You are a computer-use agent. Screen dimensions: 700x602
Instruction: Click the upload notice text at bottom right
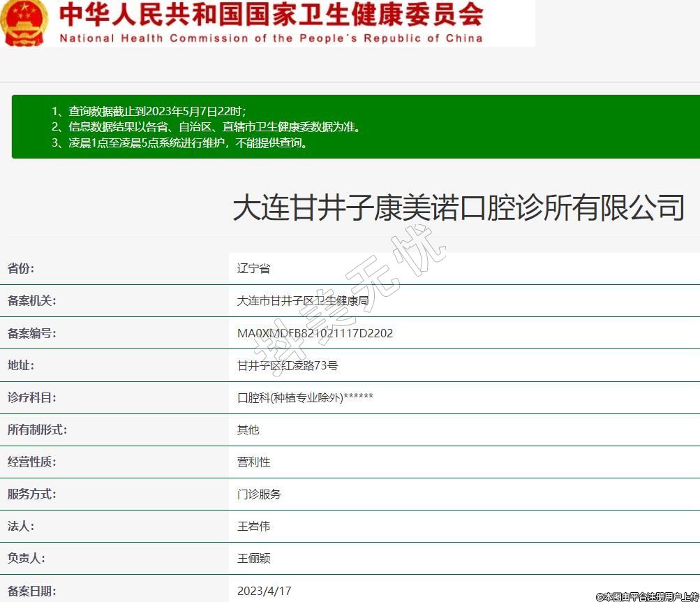(x=647, y=596)
